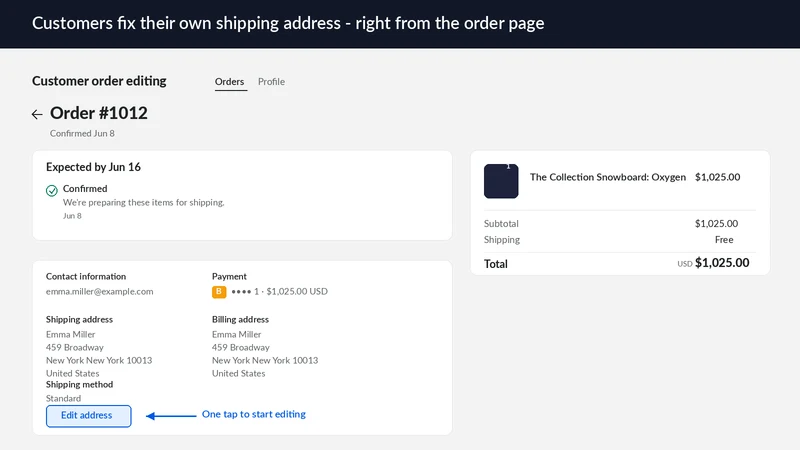Click the Payment label
The image size is (800, 450).
coord(229,276)
